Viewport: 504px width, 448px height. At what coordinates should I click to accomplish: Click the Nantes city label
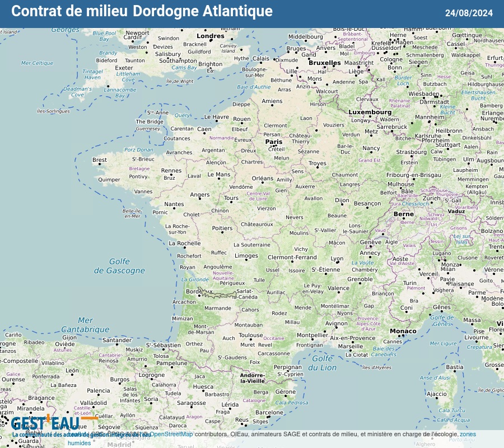tap(174, 204)
